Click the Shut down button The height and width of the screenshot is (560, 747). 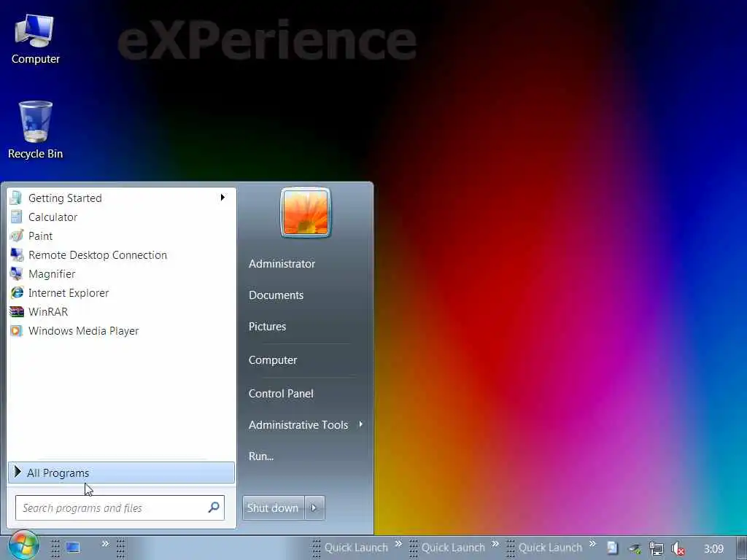click(273, 508)
